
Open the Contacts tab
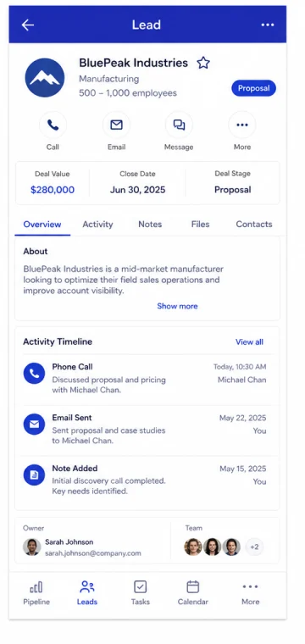pyautogui.click(x=254, y=225)
